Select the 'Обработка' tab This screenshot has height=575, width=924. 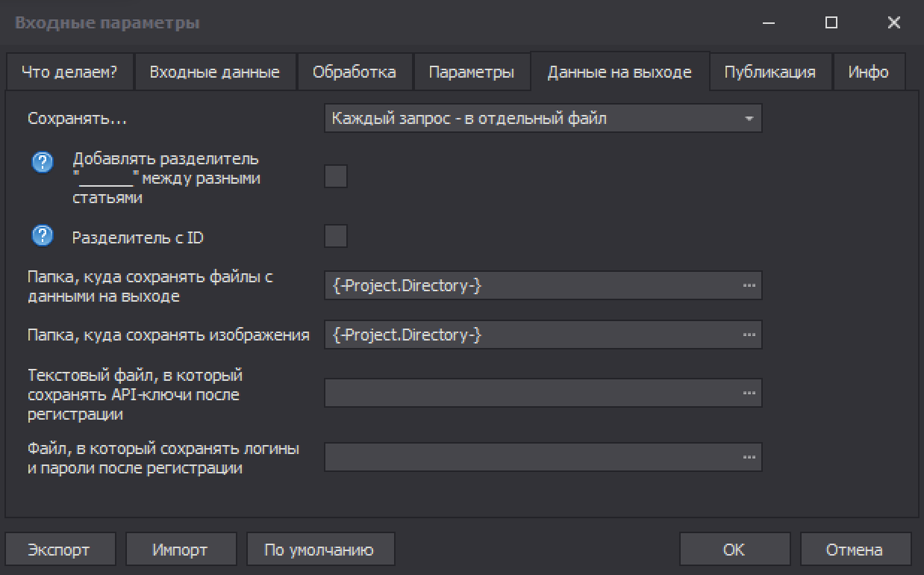click(x=354, y=72)
